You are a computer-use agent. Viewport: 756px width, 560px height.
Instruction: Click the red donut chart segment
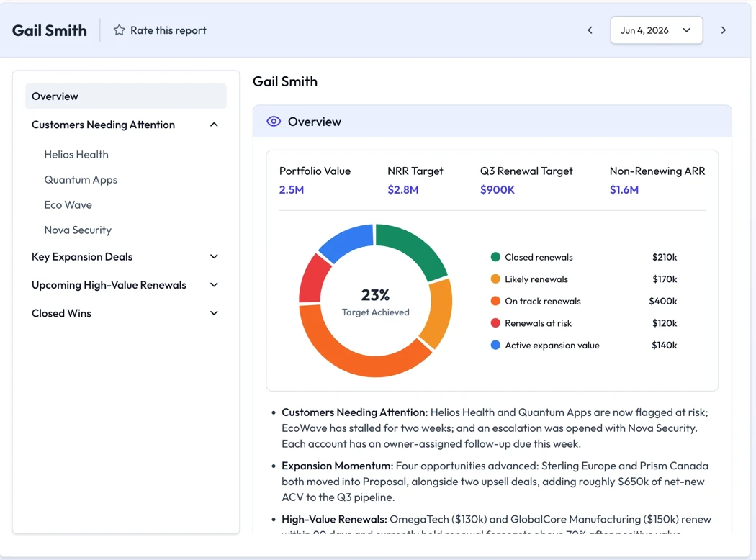coord(312,280)
